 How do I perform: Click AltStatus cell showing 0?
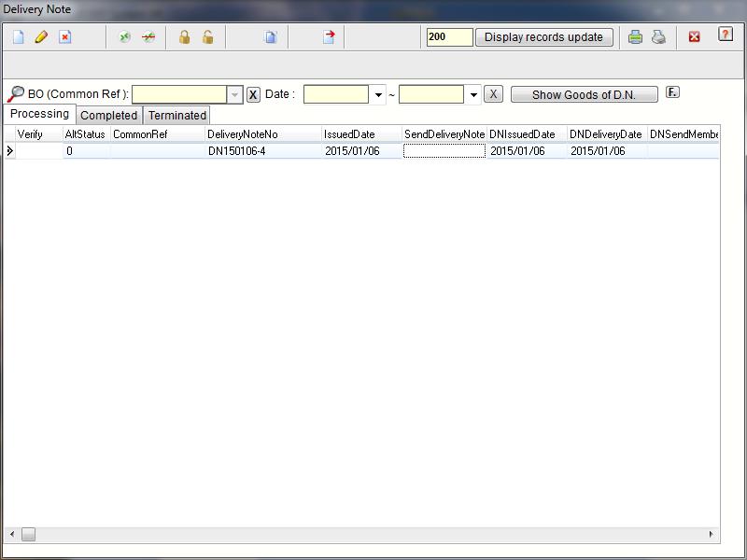(87, 151)
